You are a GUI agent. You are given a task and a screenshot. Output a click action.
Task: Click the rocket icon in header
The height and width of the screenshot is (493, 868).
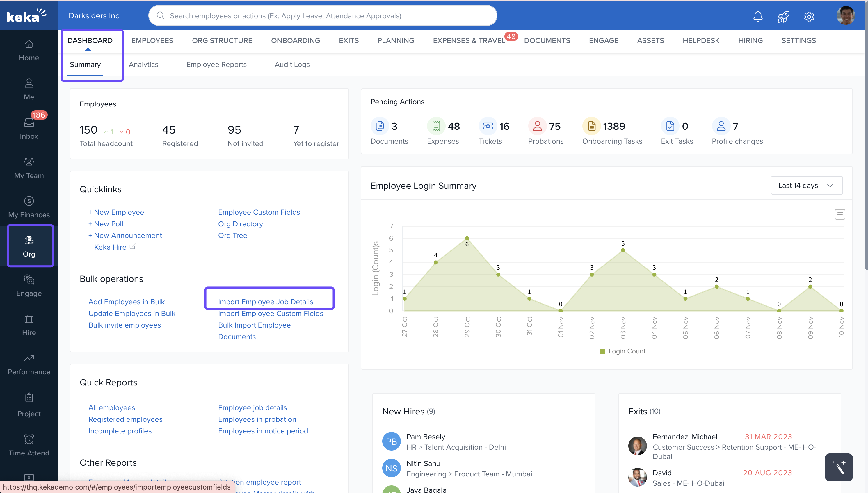(x=783, y=16)
